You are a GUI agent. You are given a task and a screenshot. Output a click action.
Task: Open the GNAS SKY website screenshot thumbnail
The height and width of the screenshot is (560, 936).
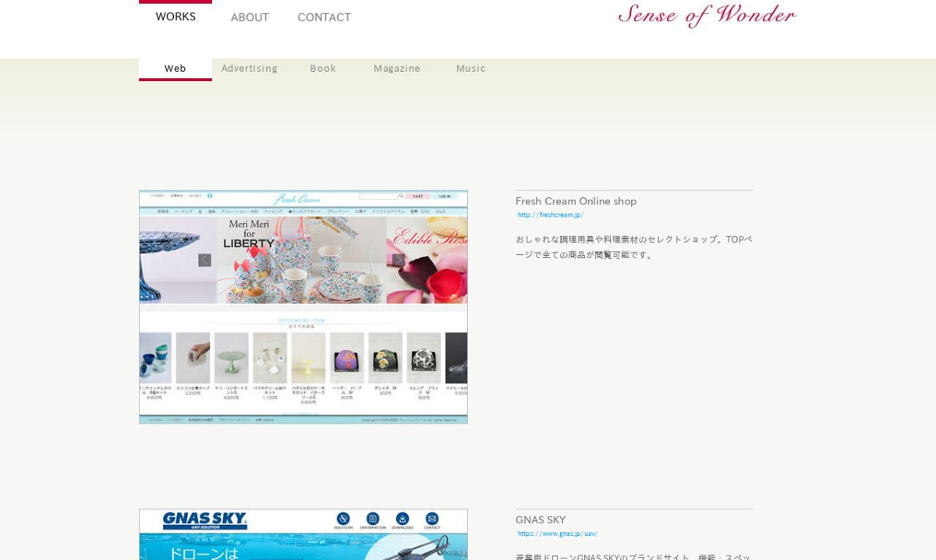click(303, 534)
